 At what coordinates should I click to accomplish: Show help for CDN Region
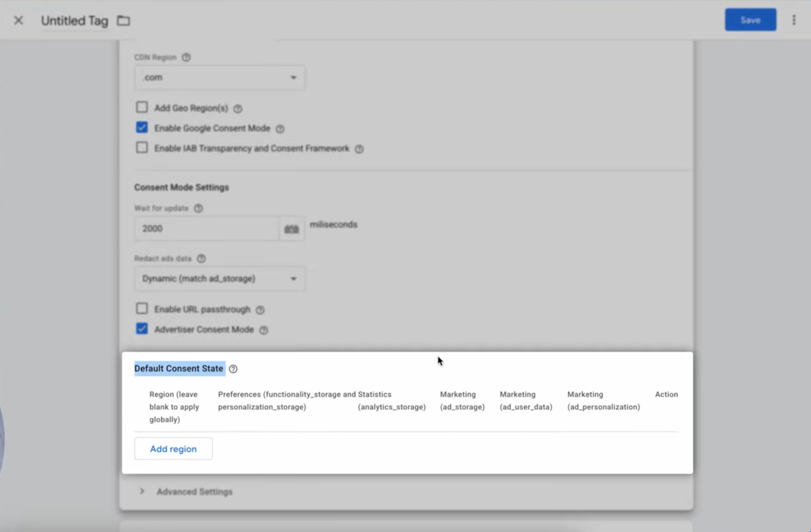point(186,57)
